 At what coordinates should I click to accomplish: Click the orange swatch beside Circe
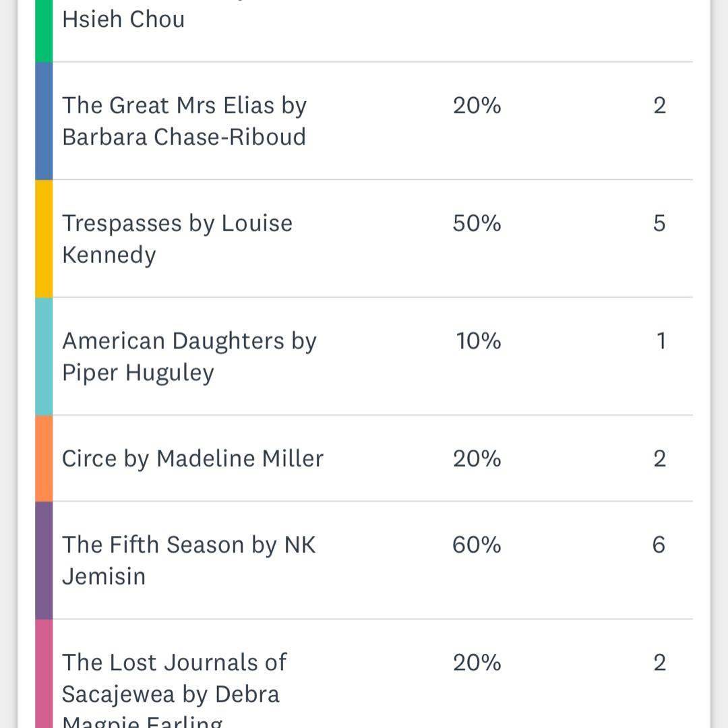44,458
